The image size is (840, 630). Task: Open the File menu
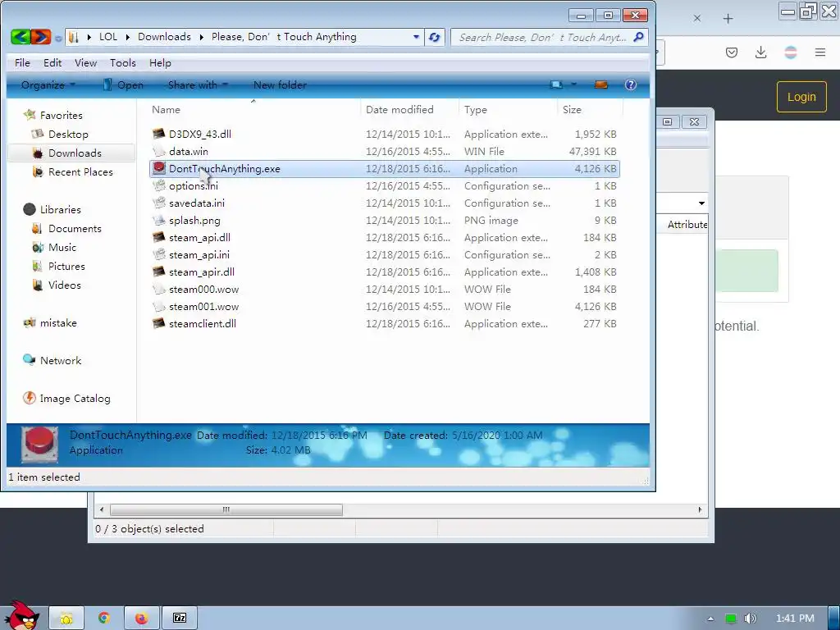[x=22, y=62]
